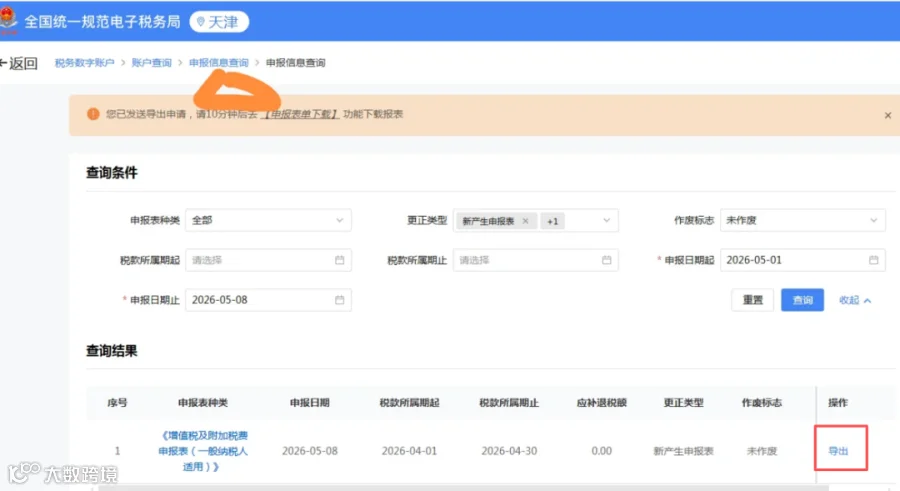Click the blue 查询 button
The width and height of the screenshot is (900, 491).
802,300
